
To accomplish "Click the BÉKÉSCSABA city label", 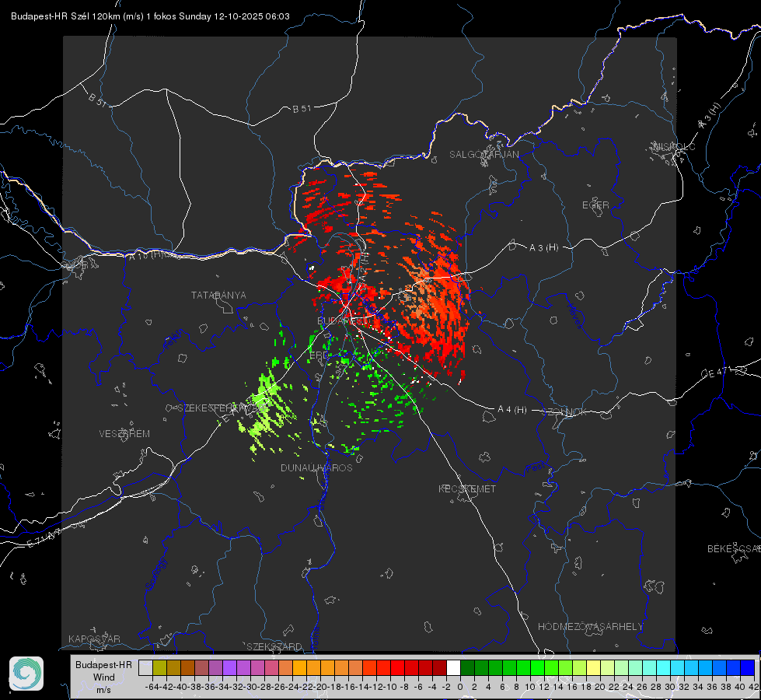I will pyautogui.click(x=733, y=548).
